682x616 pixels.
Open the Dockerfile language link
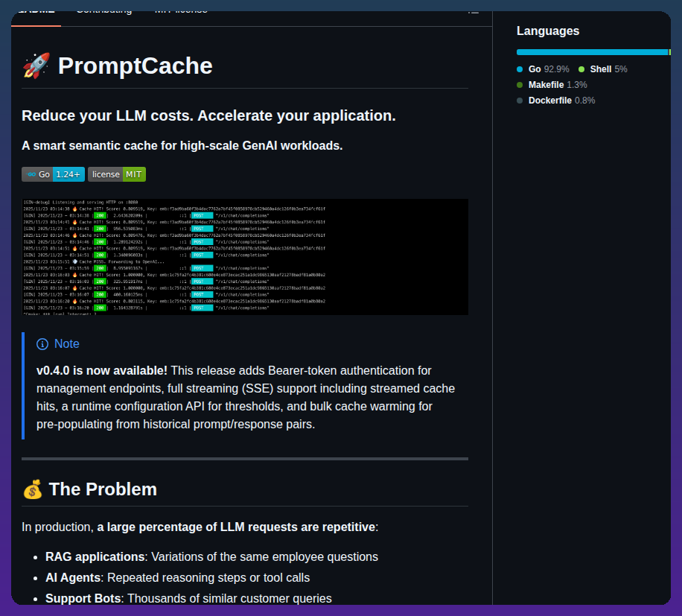pyautogui.click(x=556, y=101)
